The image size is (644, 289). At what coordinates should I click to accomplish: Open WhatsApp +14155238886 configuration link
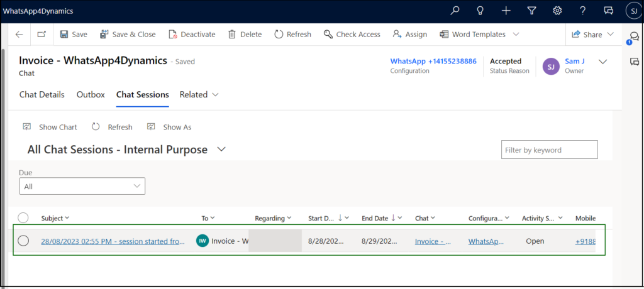433,61
